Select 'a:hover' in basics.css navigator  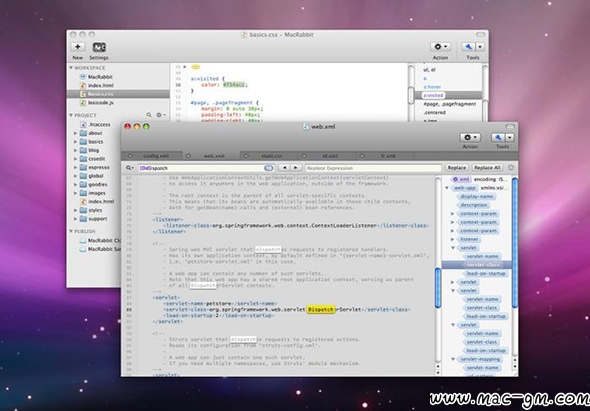coord(432,87)
